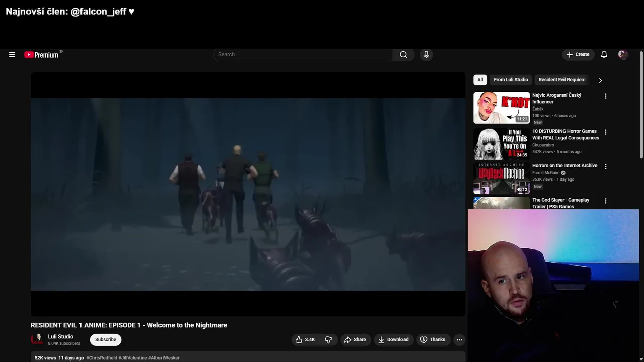Open Farrell McGuire channel name
The height and width of the screenshot is (362, 644).
coord(546,173)
